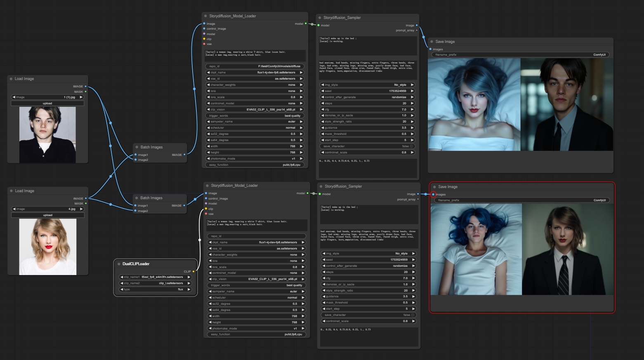
Task: Click upload button under 1 (1).jpg image field
Action: point(47,103)
